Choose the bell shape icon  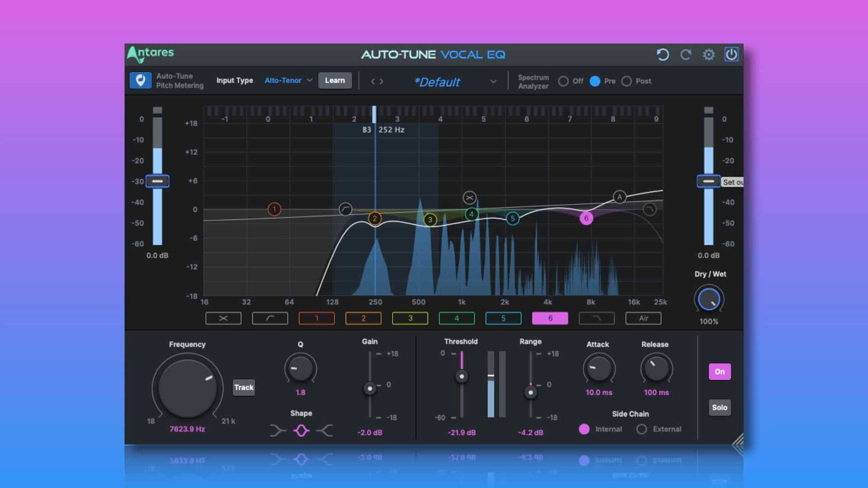[301, 431]
